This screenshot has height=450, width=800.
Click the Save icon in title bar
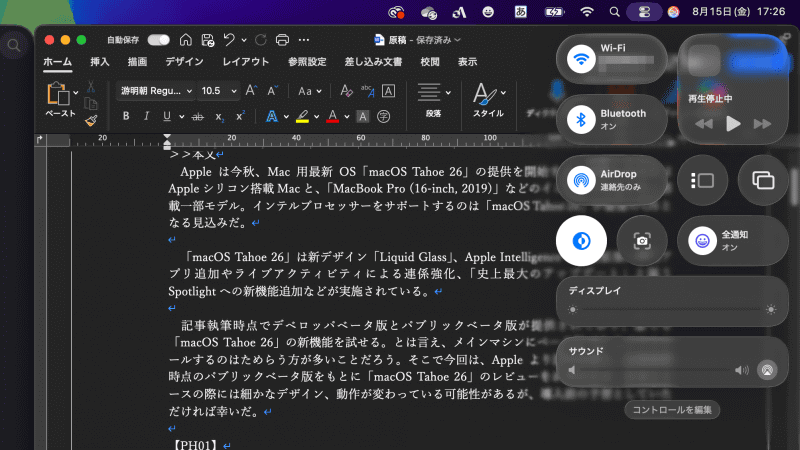click(208, 40)
